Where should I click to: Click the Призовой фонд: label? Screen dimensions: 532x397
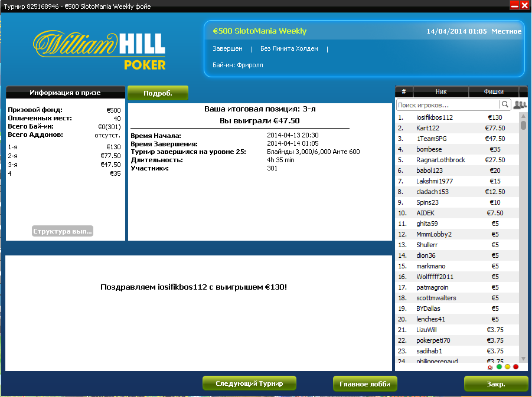click(x=35, y=110)
